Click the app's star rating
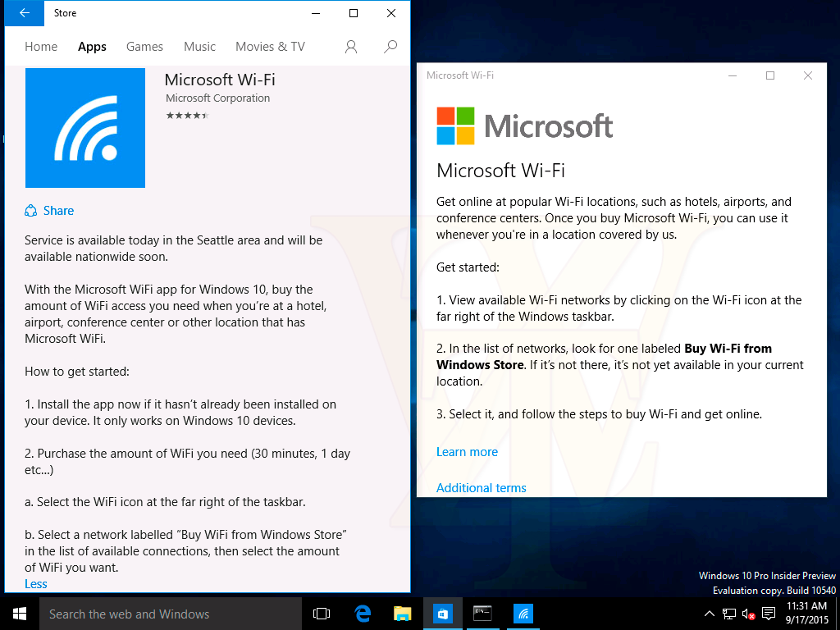The image size is (840, 630). (x=187, y=116)
